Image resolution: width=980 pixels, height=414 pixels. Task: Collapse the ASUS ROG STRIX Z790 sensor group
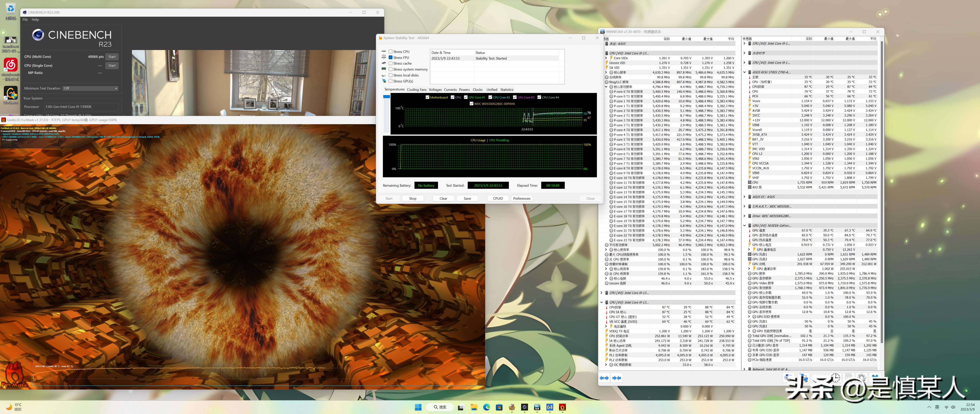(x=744, y=72)
